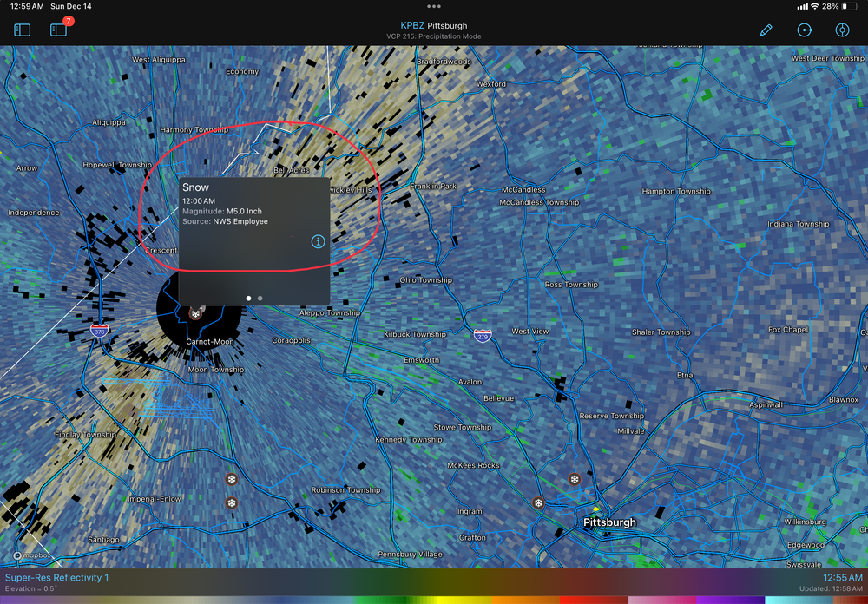Open info for the Snow report

tap(318, 241)
